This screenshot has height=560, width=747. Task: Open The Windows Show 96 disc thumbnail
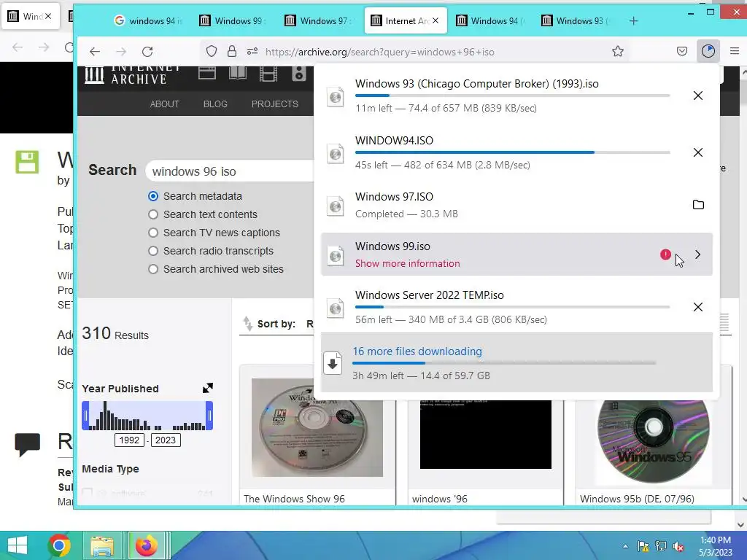pyautogui.click(x=317, y=427)
